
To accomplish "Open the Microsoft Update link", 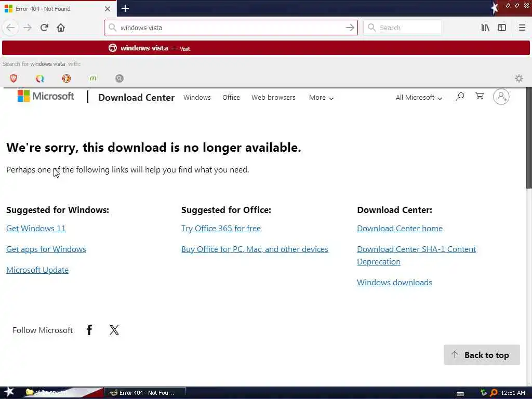I will tap(37, 270).
